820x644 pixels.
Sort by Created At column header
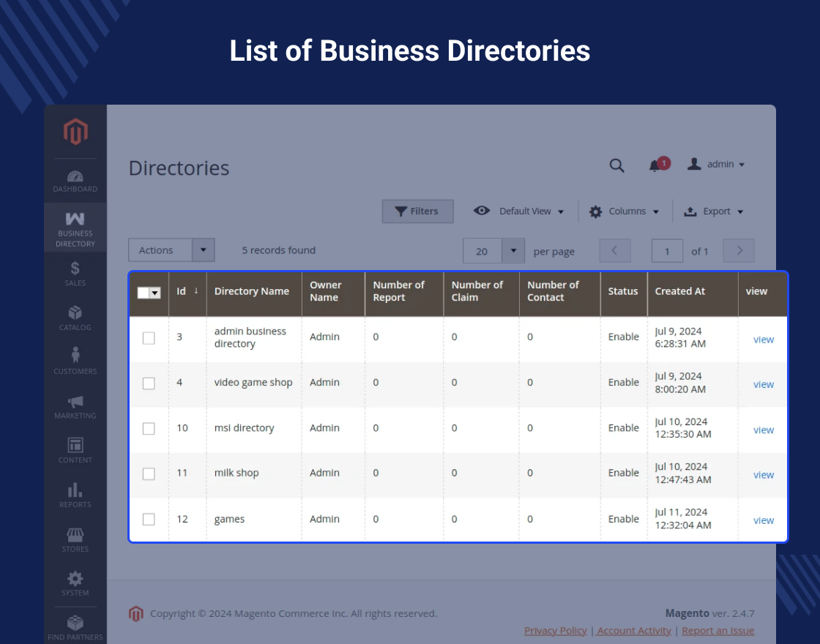[x=693, y=292]
